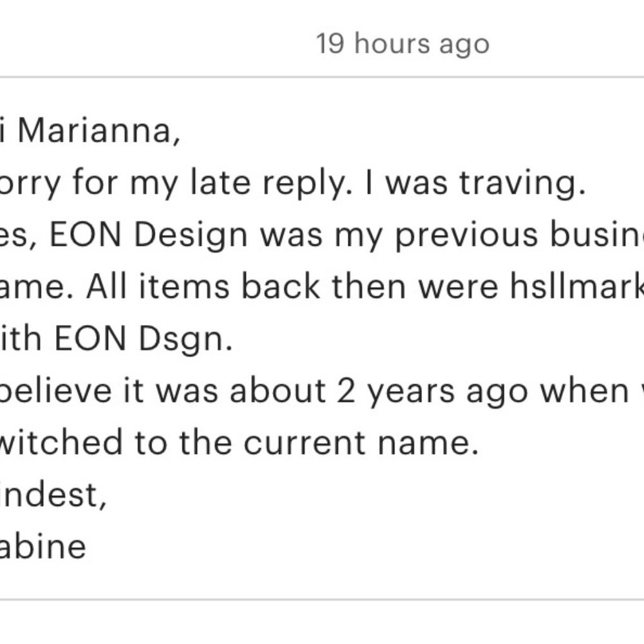
Task: Click the "19 hours ago" timestamp
Action: [x=402, y=44]
